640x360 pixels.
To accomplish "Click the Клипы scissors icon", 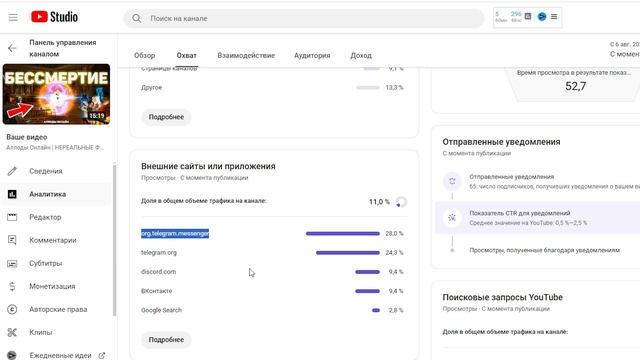I will [x=12, y=332].
